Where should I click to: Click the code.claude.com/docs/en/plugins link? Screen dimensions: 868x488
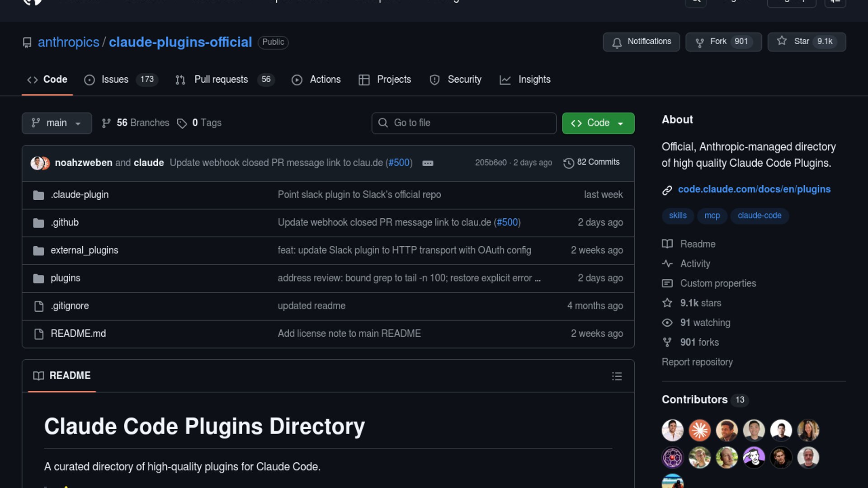[x=754, y=189]
